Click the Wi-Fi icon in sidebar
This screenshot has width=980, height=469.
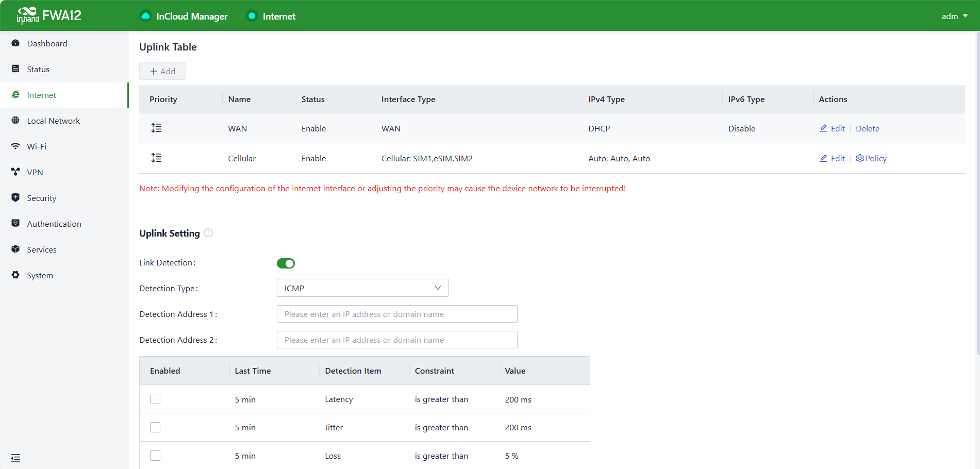tap(15, 146)
